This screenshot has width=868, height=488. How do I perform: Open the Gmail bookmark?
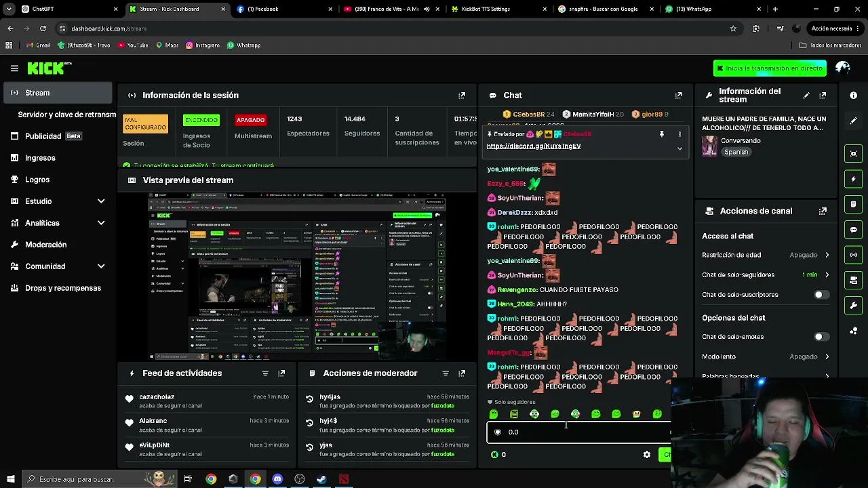39,45
